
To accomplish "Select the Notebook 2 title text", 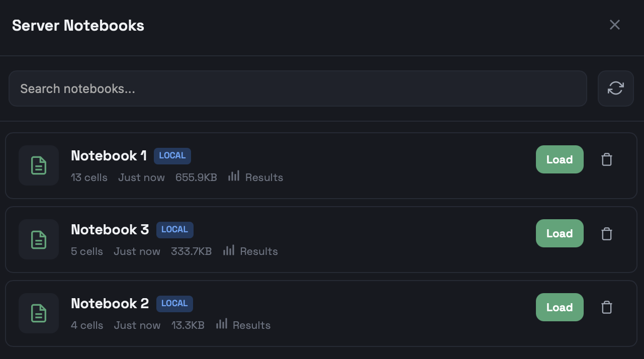I will click(110, 304).
